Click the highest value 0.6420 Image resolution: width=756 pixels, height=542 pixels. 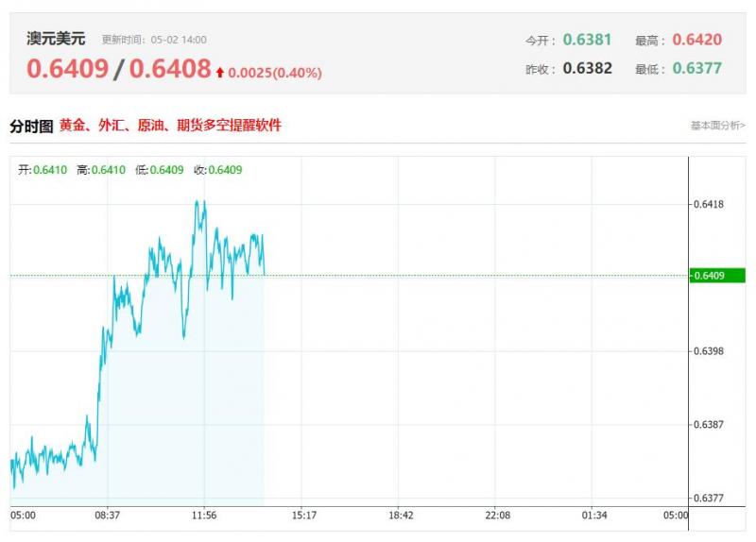pos(697,40)
